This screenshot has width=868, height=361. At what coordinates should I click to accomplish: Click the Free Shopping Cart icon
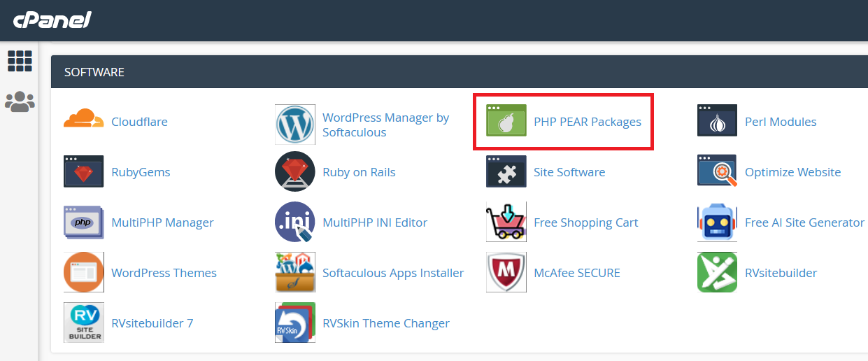click(506, 222)
